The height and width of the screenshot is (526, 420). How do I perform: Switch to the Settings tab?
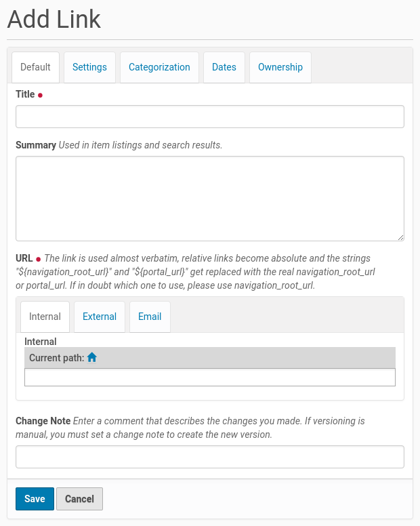point(89,67)
